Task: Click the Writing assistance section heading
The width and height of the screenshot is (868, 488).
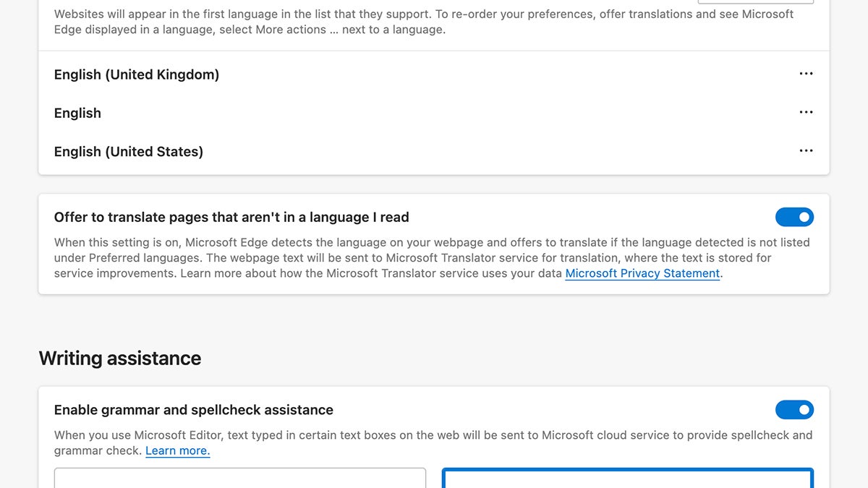Action: pos(120,358)
